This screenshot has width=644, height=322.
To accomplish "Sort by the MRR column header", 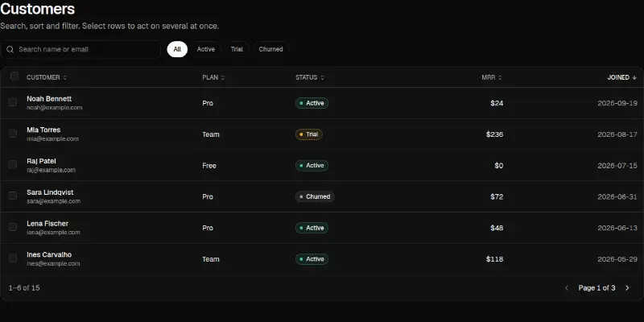I will point(492,77).
